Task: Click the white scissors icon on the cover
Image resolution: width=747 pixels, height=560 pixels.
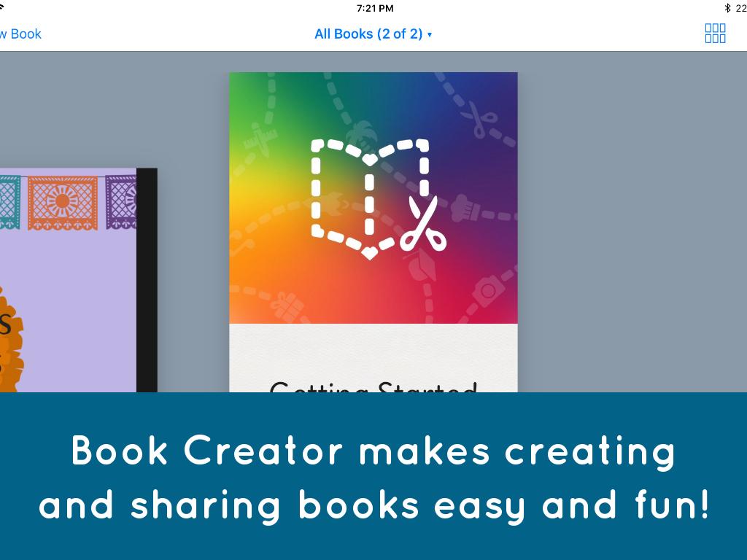Action: pyautogui.click(x=422, y=224)
